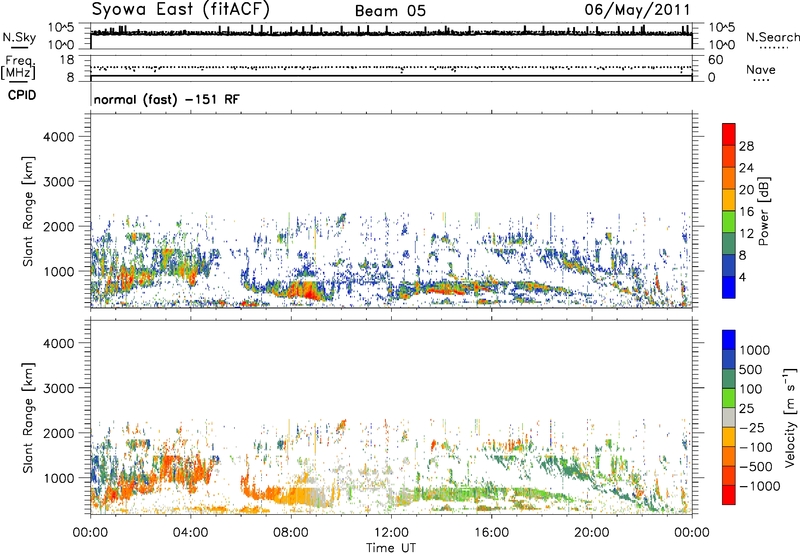Click the '28' tick on Power colorbar

746,146
